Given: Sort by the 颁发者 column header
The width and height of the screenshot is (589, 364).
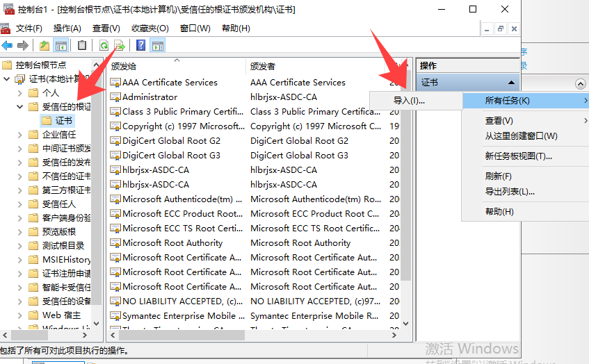Looking at the screenshot, I should pos(263,67).
